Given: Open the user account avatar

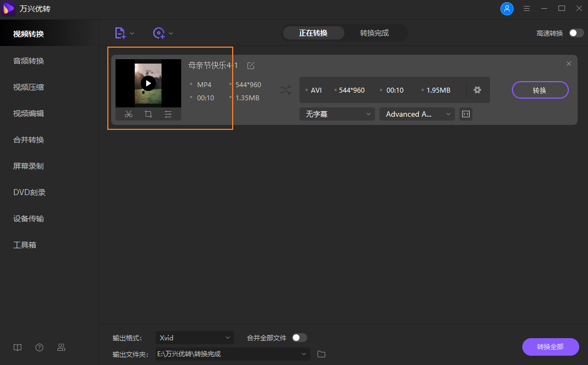Looking at the screenshot, I should pos(506,9).
